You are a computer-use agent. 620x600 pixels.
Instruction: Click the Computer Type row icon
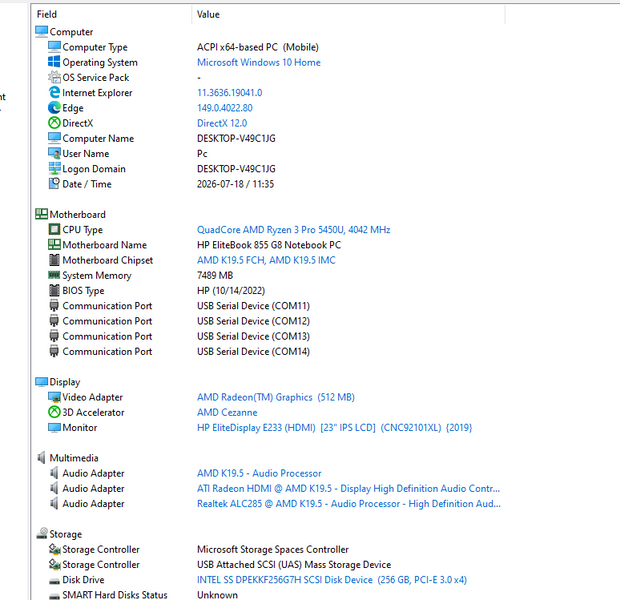(54, 47)
